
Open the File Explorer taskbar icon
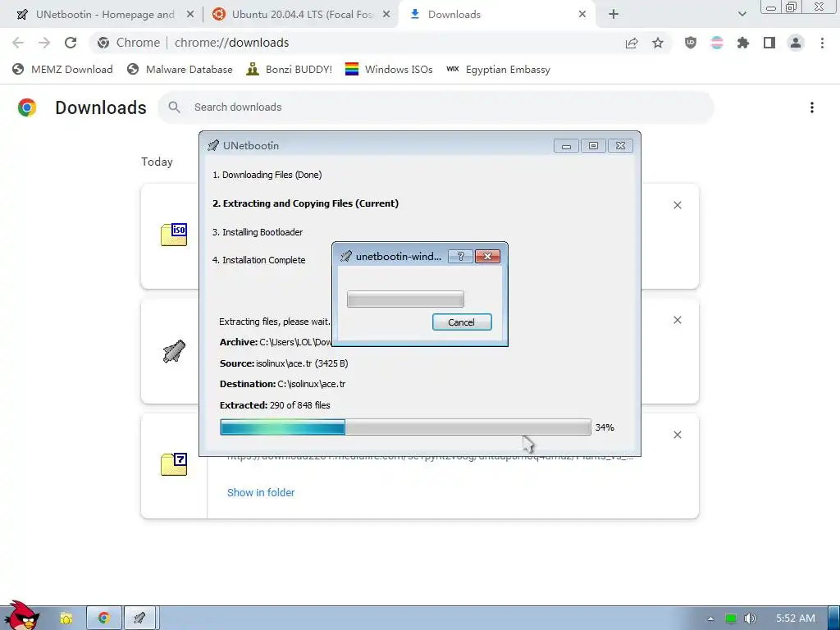66,619
